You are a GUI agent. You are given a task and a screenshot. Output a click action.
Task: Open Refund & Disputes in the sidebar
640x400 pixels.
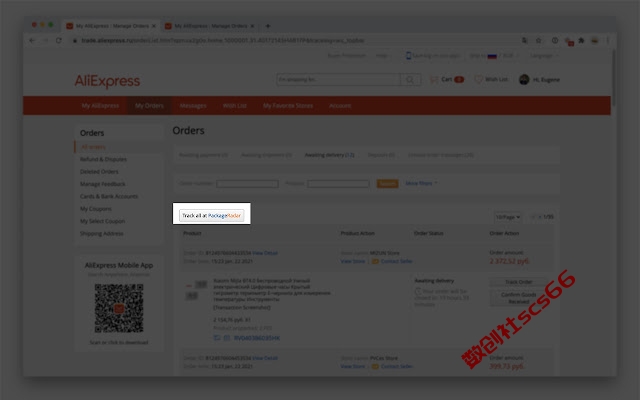tap(103, 159)
